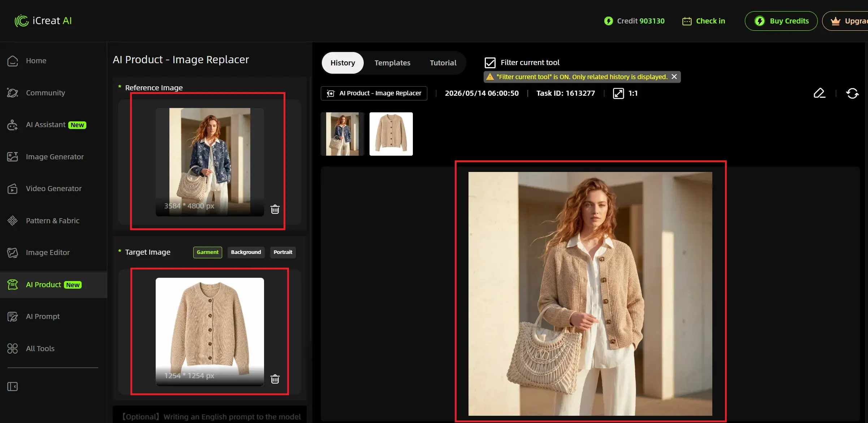Image resolution: width=868 pixels, height=423 pixels.
Task: Open the Pattern & Fabric sidebar item
Action: [53, 221]
